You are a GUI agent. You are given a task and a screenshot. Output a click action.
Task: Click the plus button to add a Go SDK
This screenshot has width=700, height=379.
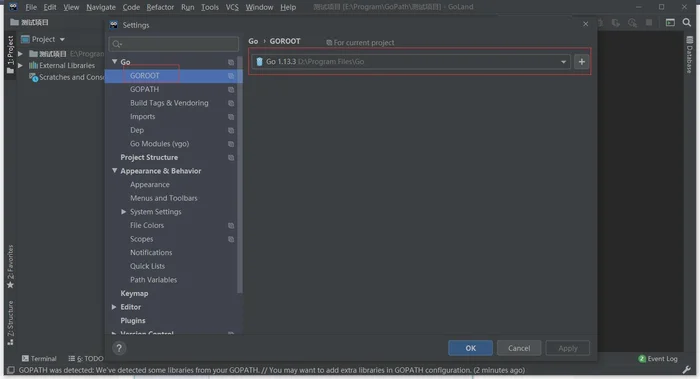(581, 62)
